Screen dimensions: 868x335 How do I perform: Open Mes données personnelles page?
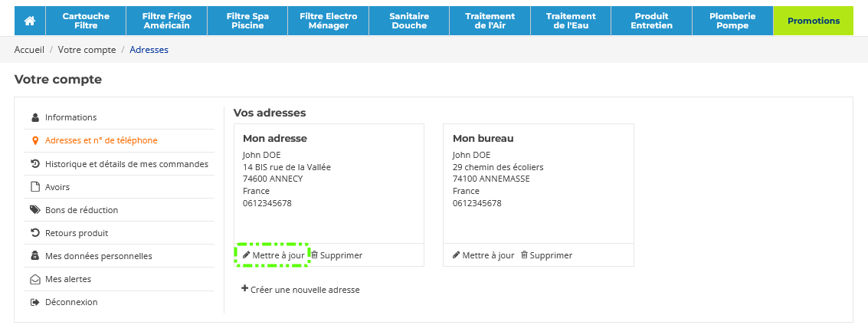[x=98, y=256]
